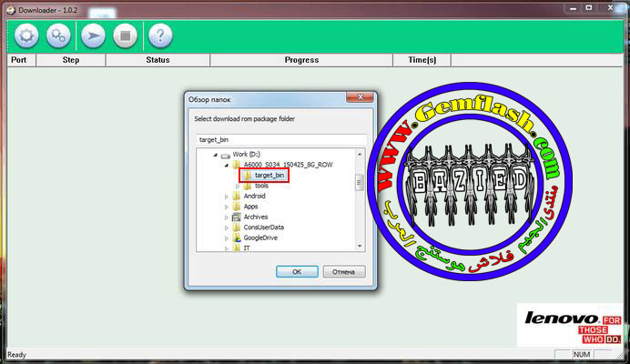The height and width of the screenshot is (364, 630).
Task: Open the double-gear configuration icon
Action: (58, 35)
